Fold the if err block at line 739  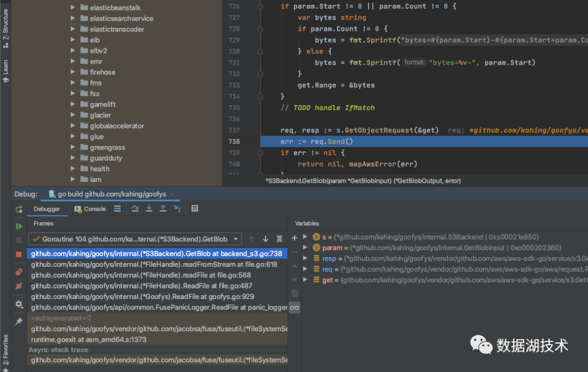[260, 153]
